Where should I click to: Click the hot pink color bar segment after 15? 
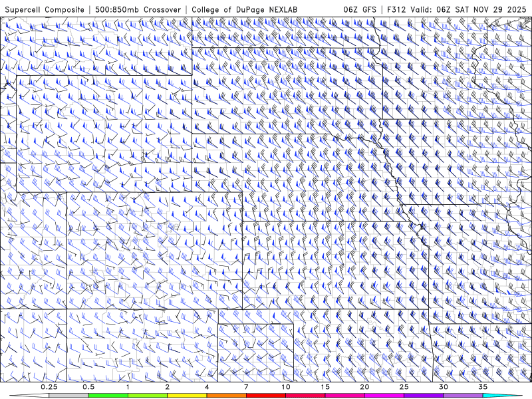[x=344, y=396]
